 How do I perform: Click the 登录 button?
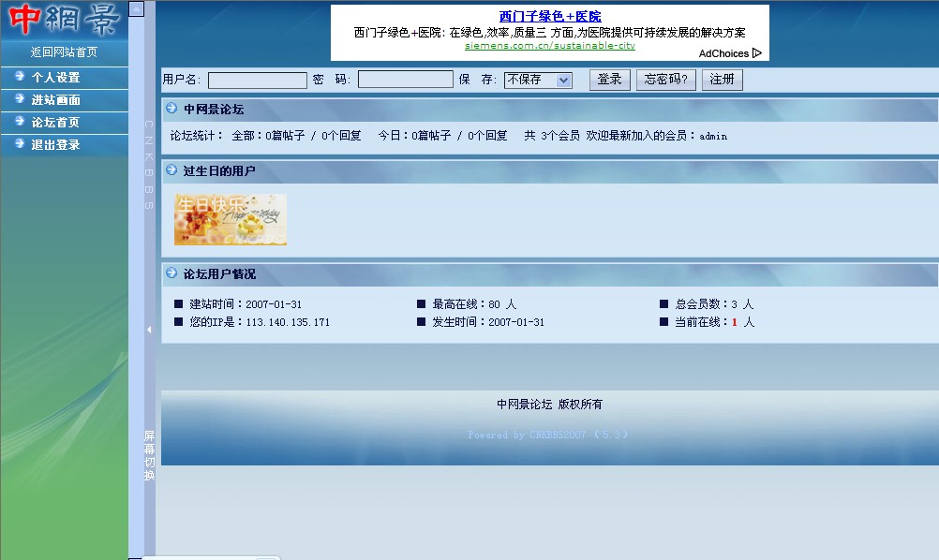tap(610, 80)
